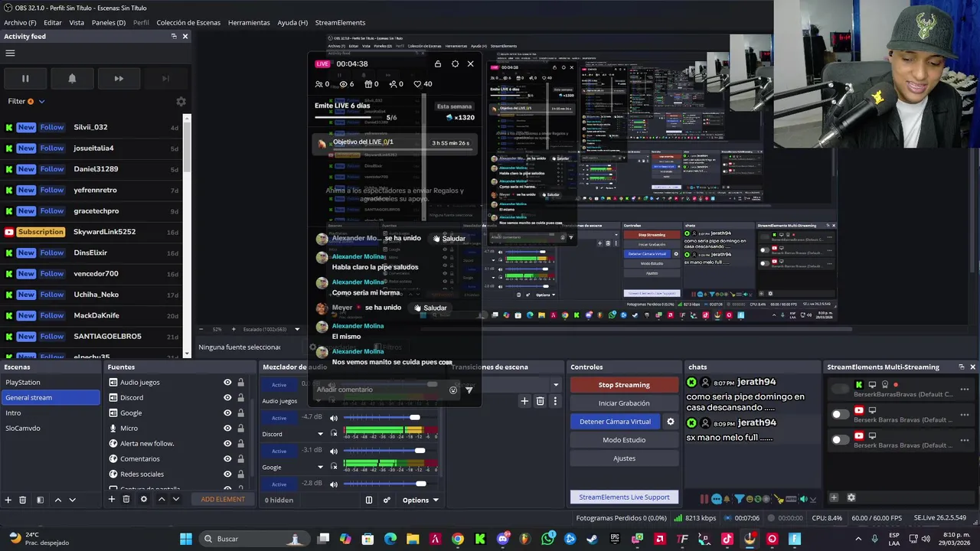980x551 pixels.
Task: Open Ajustes from Controles panel
Action: coord(624,458)
